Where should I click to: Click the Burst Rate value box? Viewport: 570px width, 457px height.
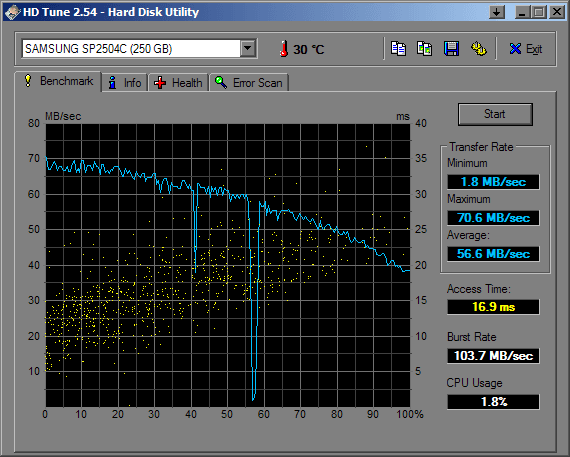[x=493, y=356]
